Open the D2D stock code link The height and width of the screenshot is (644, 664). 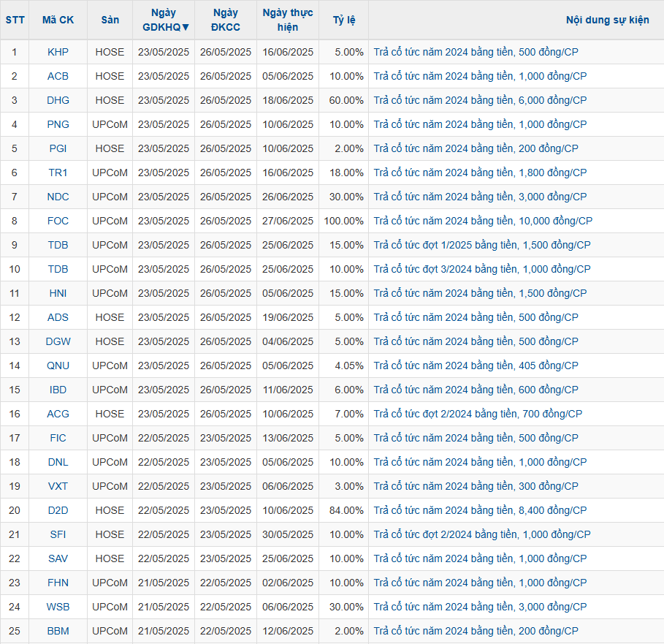(x=58, y=510)
